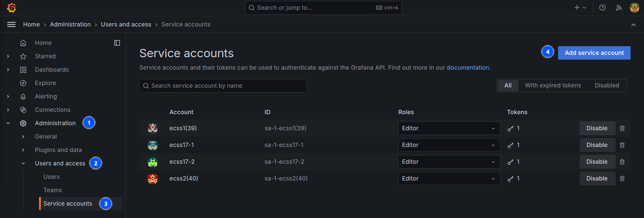Select the 'All' filter option
Viewport: 644px width, 218px height.
point(508,85)
